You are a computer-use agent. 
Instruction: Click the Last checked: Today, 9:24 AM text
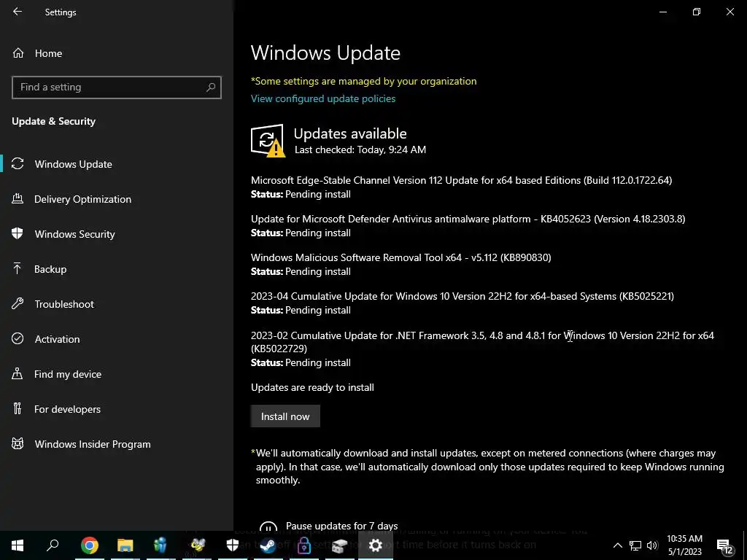point(360,149)
